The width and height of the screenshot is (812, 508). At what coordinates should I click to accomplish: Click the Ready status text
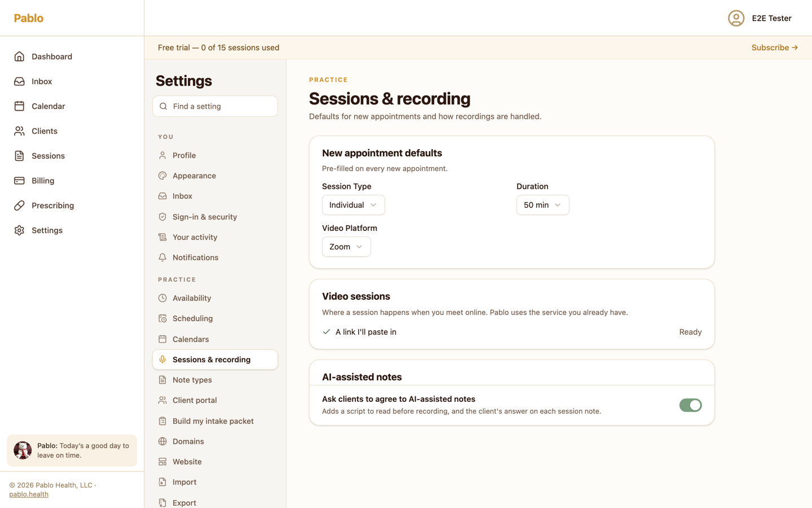point(690,332)
